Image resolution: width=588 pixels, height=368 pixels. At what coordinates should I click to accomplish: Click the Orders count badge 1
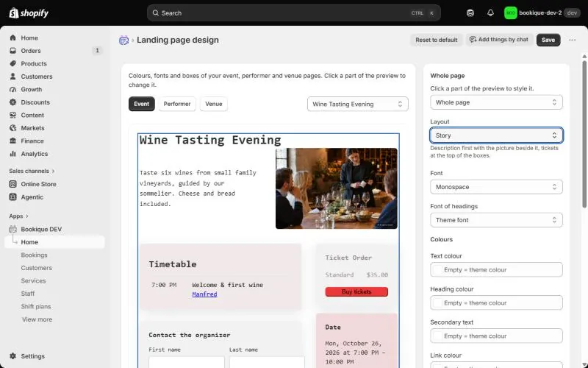(97, 50)
